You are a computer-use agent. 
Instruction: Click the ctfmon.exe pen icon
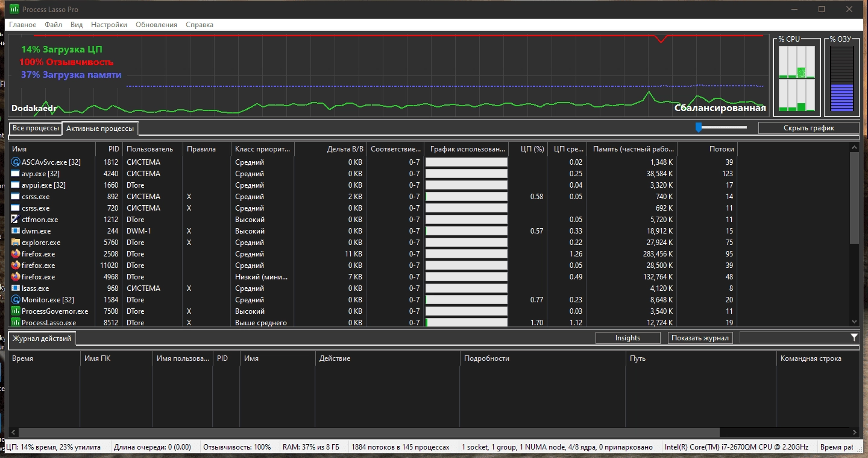(x=16, y=220)
